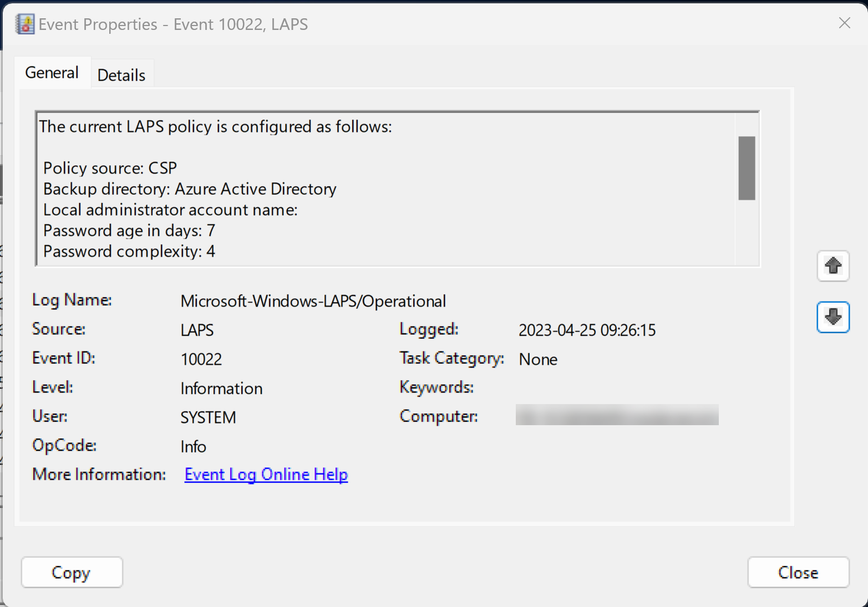The image size is (868, 607).
Task: Switch to the Details tab
Action: point(121,75)
